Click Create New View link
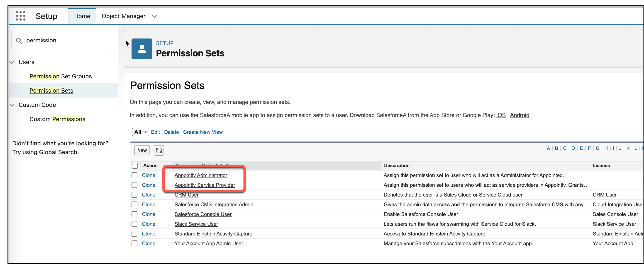This screenshot has width=644, height=264. pyautogui.click(x=203, y=132)
